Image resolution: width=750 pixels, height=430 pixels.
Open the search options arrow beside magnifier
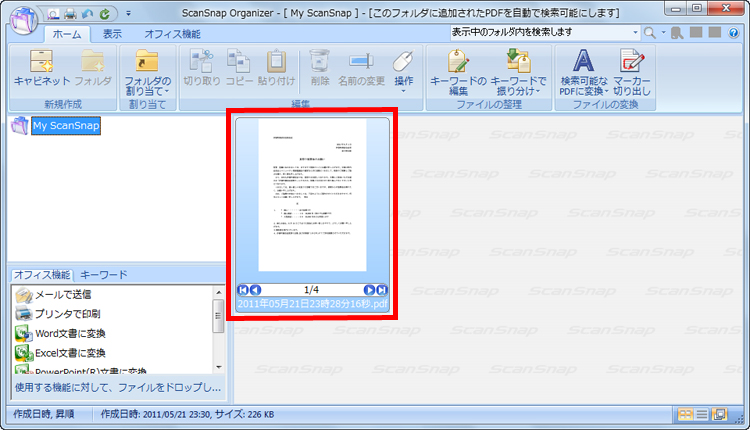pos(663,33)
